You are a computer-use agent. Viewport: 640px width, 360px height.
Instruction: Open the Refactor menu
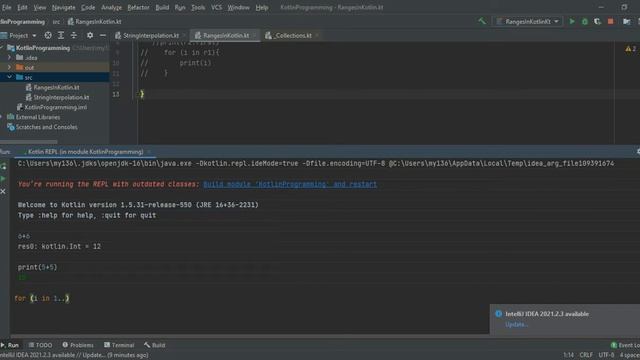(x=138, y=7)
